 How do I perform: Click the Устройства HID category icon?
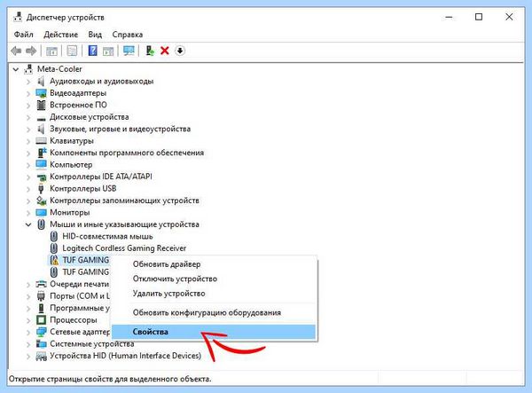[x=41, y=356]
